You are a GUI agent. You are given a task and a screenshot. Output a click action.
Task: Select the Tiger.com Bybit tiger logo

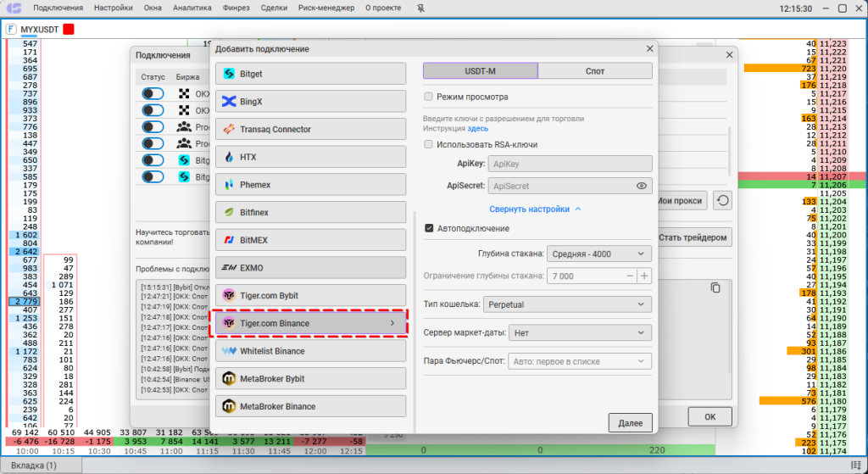(x=229, y=296)
